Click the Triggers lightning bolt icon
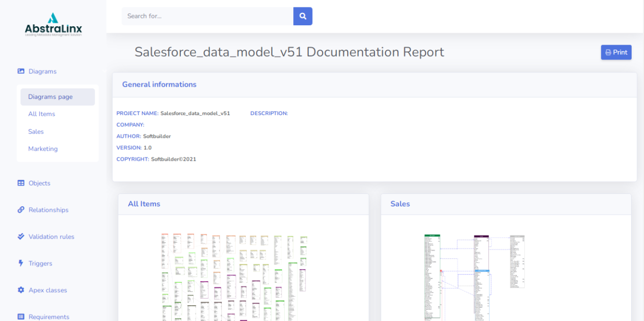 (20, 263)
